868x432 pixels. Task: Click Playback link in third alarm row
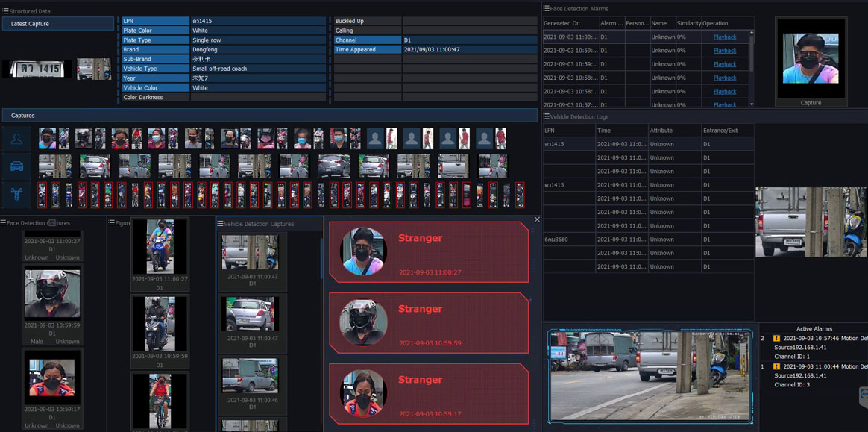click(724, 64)
